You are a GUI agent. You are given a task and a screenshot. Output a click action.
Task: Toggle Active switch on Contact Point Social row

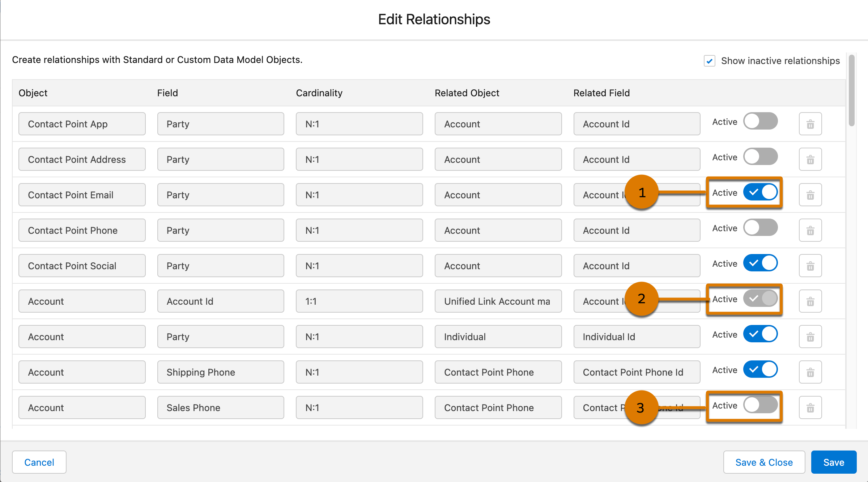pyautogui.click(x=760, y=263)
